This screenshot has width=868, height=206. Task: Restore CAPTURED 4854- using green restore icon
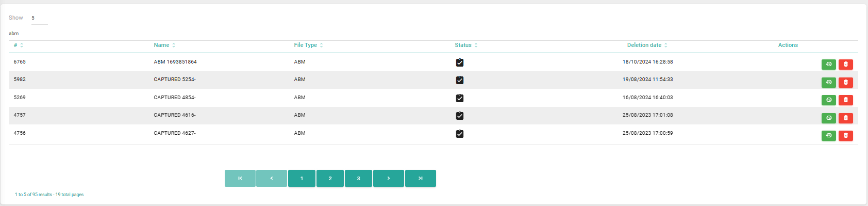pyautogui.click(x=828, y=100)
